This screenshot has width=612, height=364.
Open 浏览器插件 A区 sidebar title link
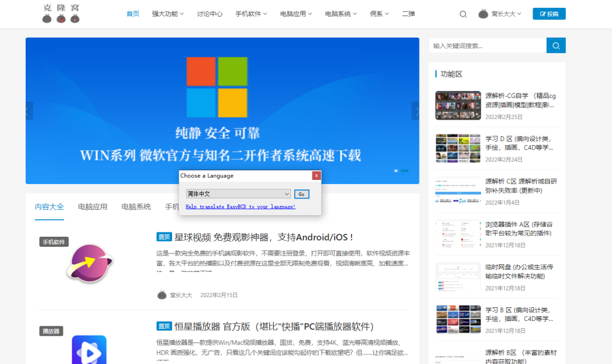pyautogui.click(x=519, y=229)
